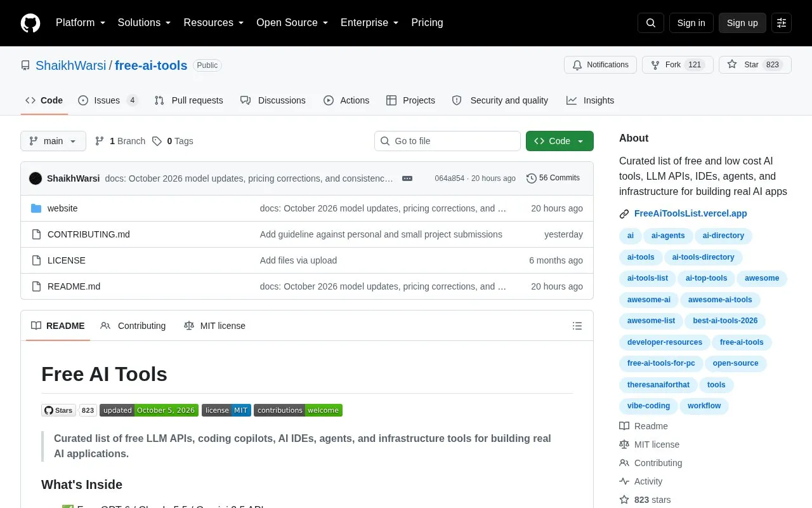812x508 pixels.
Task: View the 0 Tags link
Action: (173, 141)
